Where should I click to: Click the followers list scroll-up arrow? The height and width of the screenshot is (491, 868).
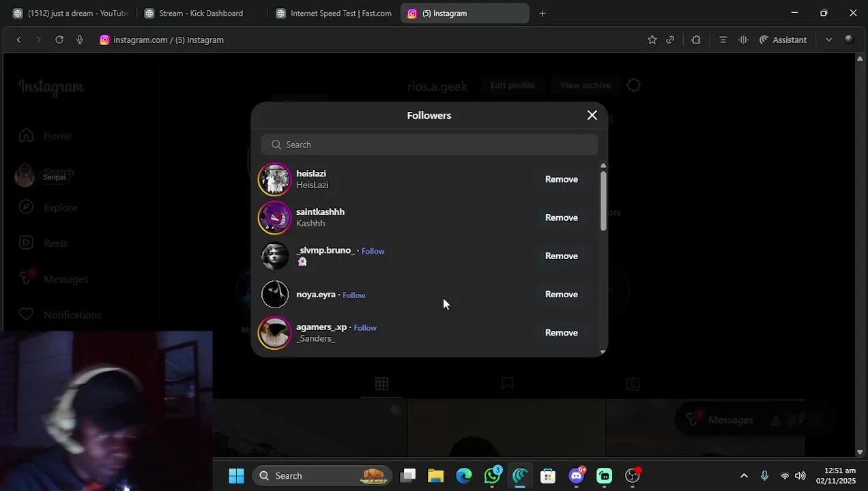[x=603, y=166]
